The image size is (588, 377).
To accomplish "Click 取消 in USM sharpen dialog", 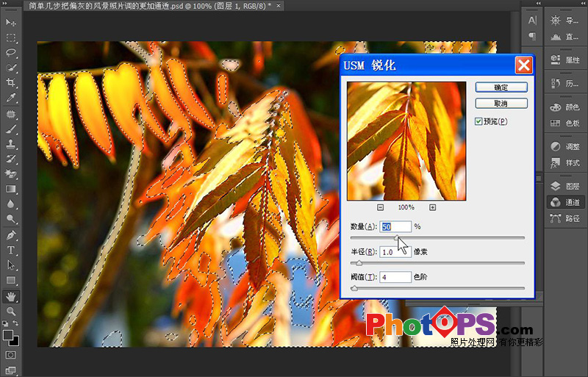I will [501, 104].
